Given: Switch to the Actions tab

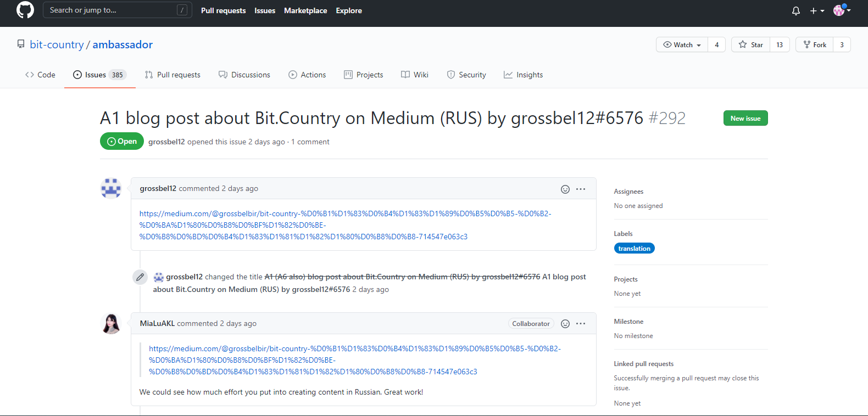Looking at the screenshot, I should [x=307, y=75].
